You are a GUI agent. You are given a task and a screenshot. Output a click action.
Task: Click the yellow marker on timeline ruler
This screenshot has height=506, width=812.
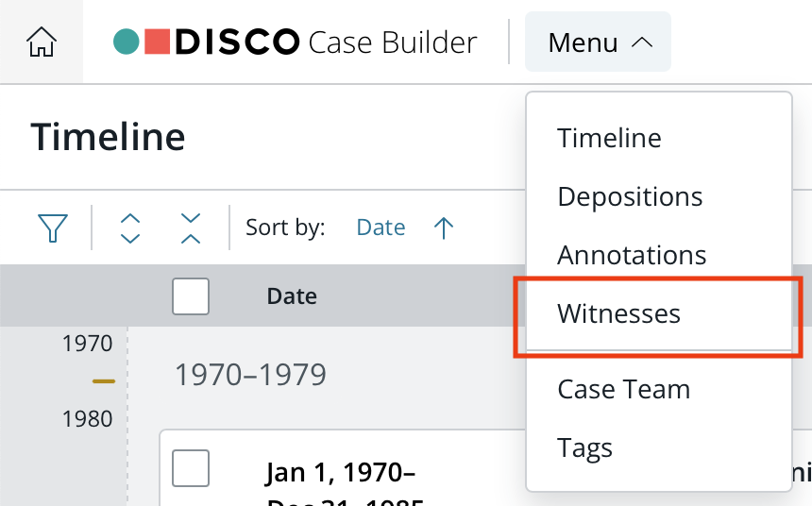tap(104, 381)
